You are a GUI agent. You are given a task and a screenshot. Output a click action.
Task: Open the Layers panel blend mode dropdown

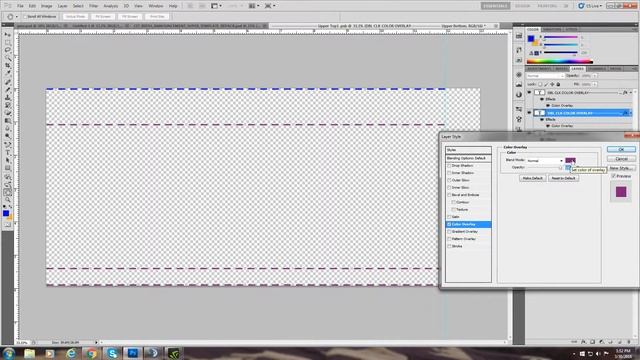pyautogui.click(x=545, y=76)
